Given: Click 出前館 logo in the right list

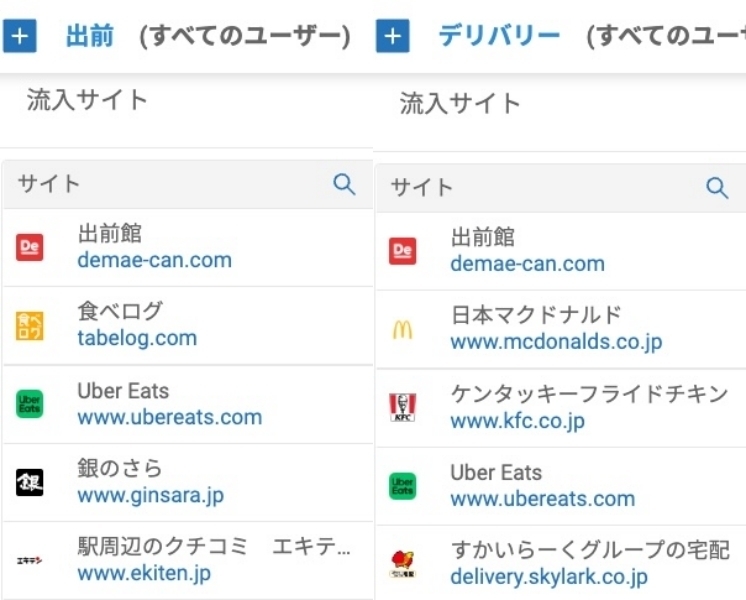Looking at the screenshot, I should click(403, 251).
